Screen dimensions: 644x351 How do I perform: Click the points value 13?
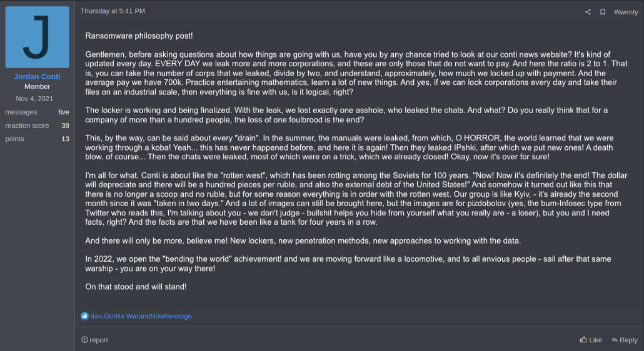[65, 139]
